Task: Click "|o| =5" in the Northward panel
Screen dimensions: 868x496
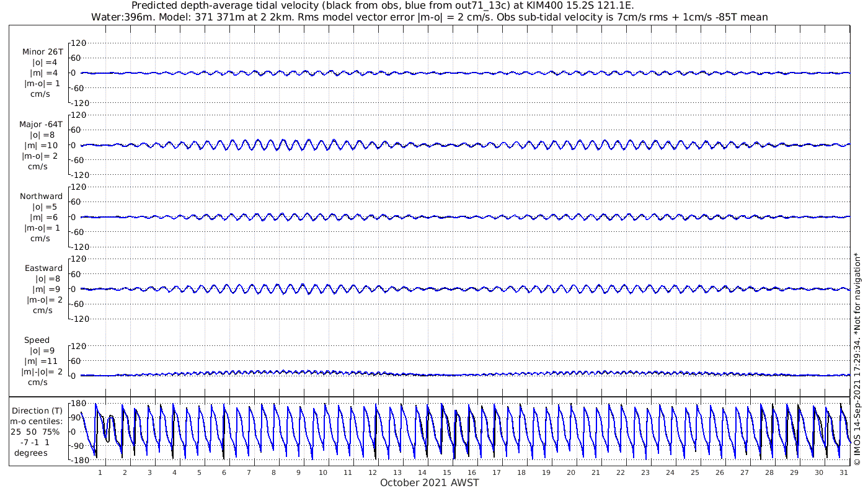Action: 44,206
